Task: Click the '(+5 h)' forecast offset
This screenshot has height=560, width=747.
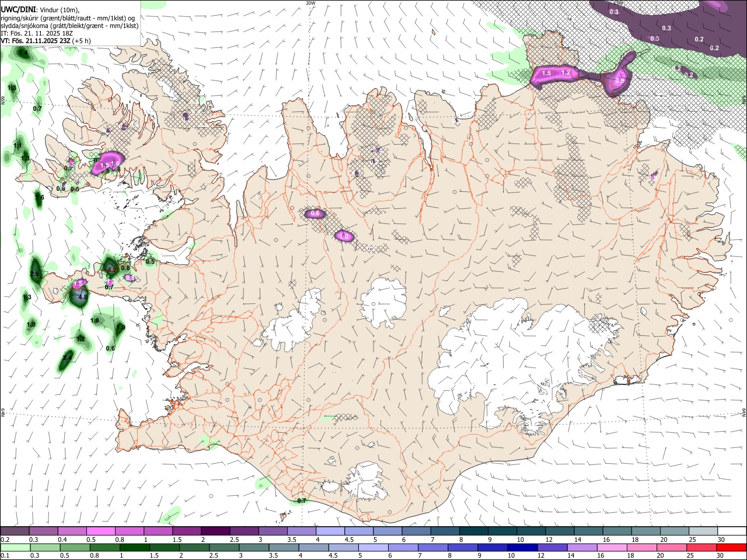Action: tap(82, 41)
